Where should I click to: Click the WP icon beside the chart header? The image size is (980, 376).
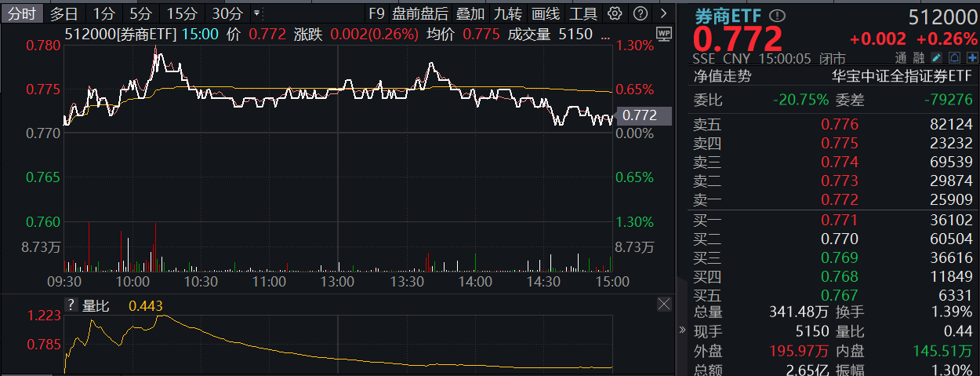pyautogui.click(x=663, y=34)
